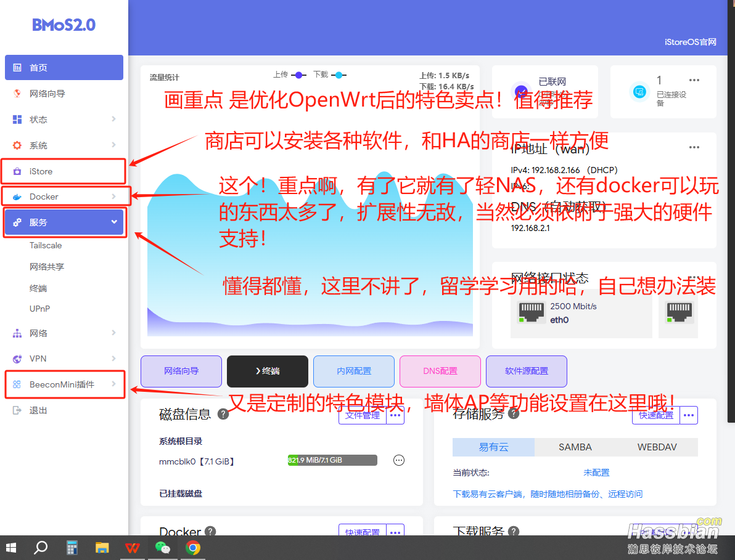Open 网络共享 submenu item
Viewport: 735px width, 560px height.
47,266
